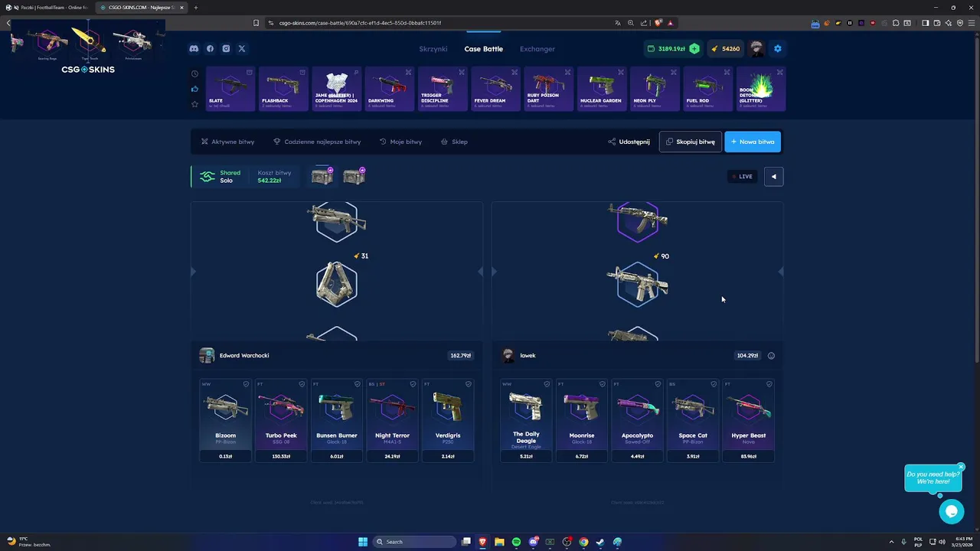Click the SLATE drop card
Image resolution: width=980 pixels, height=551 pixels.
[x=230, y=89]
